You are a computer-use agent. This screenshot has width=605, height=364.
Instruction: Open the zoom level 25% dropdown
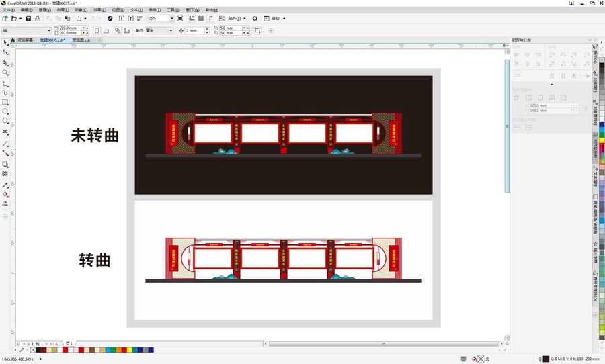(x=171, y=19)
